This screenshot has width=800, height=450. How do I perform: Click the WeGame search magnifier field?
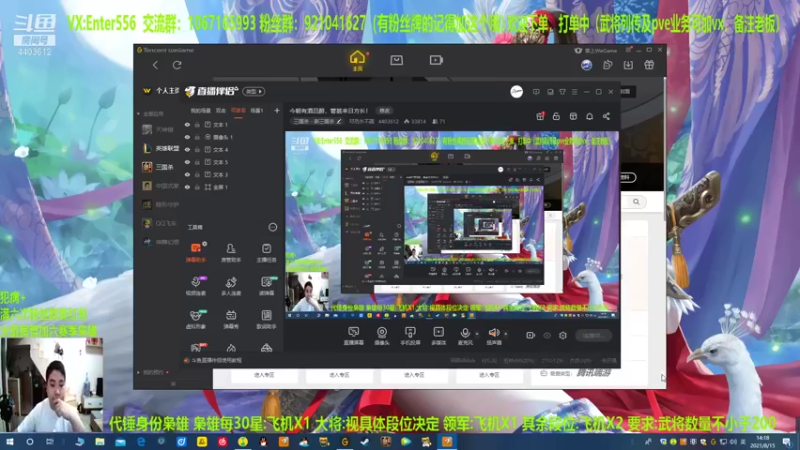634,202
